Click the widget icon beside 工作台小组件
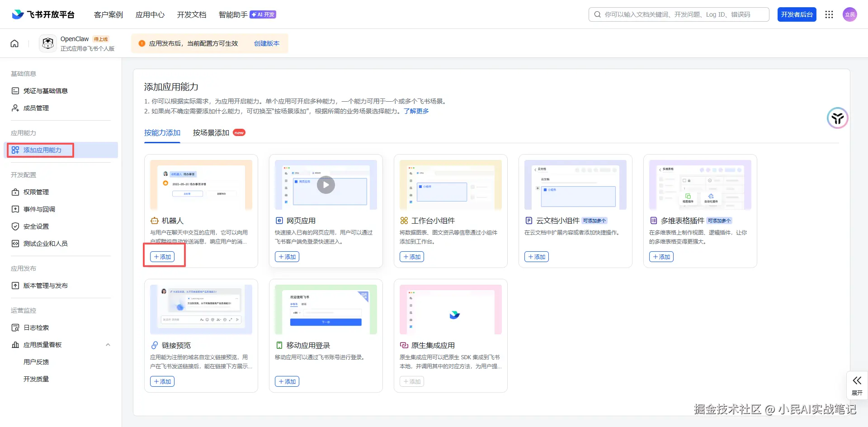This screenshot has width=868, height=427. pos(404,221)
